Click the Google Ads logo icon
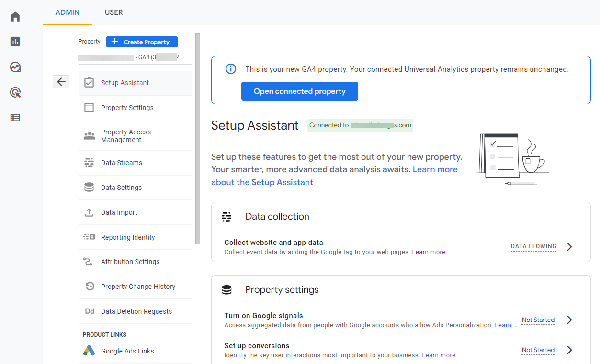 point(89,351)
